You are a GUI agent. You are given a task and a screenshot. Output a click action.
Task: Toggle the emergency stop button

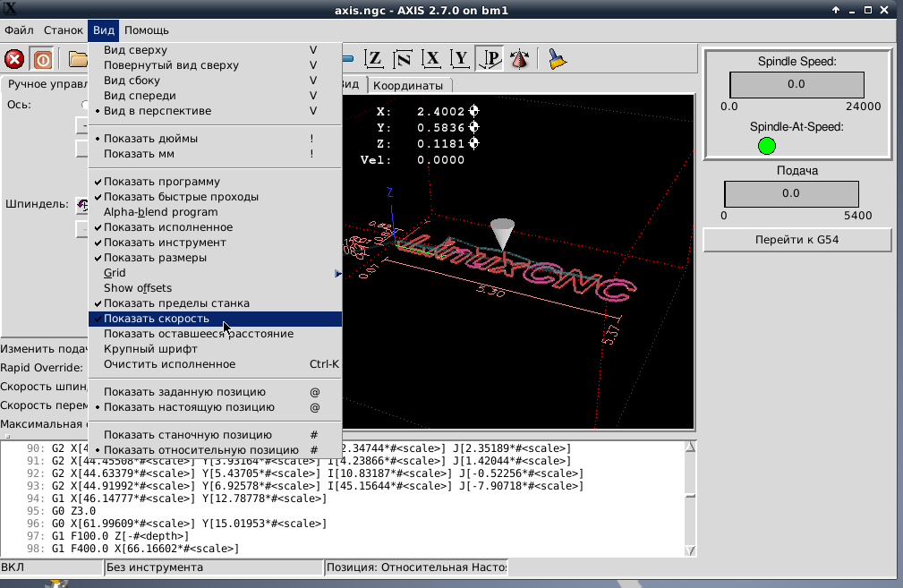(x=14, y=59)
